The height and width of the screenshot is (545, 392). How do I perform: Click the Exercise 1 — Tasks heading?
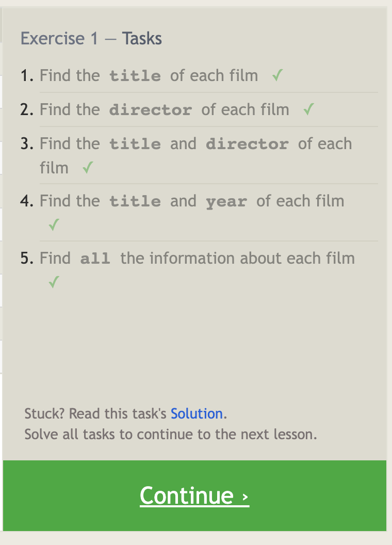tap(91, 38)
